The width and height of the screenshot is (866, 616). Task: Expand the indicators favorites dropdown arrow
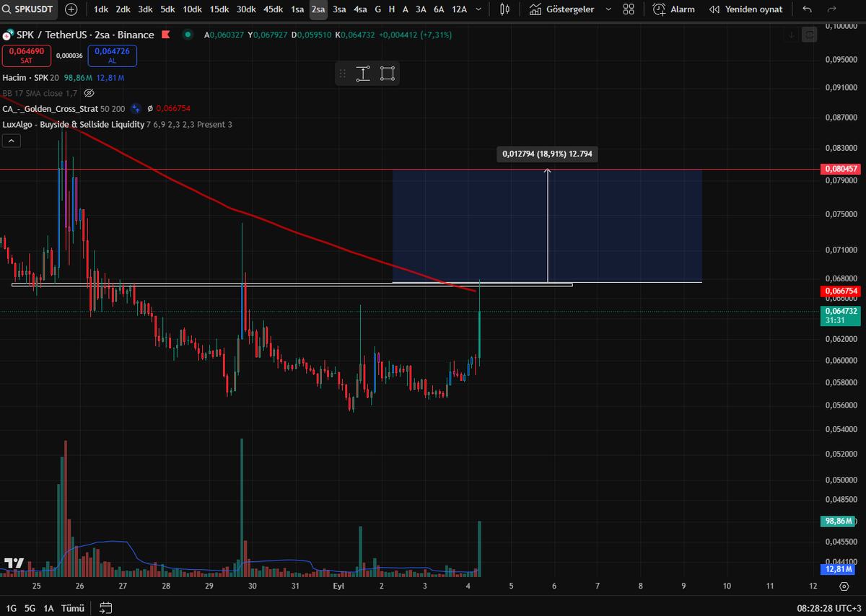click(x=608, y=9)
